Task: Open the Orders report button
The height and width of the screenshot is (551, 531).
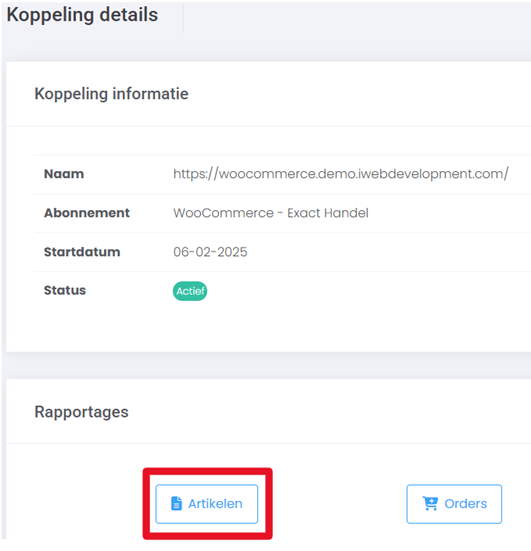Action: pyautogui.click(x=454, y=504)
